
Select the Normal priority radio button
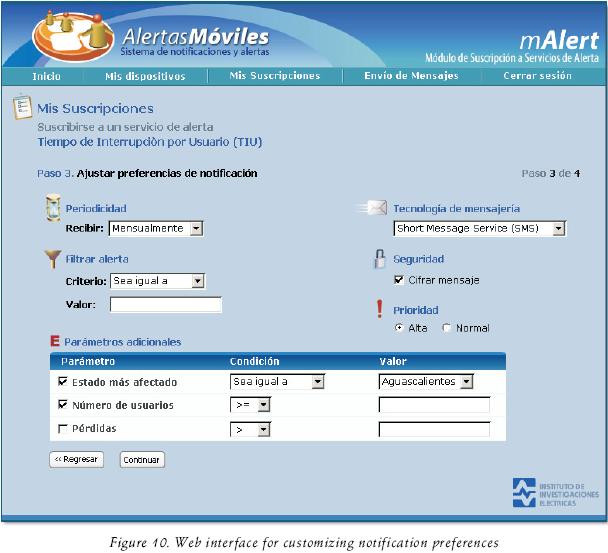click(x=447, y=328)
